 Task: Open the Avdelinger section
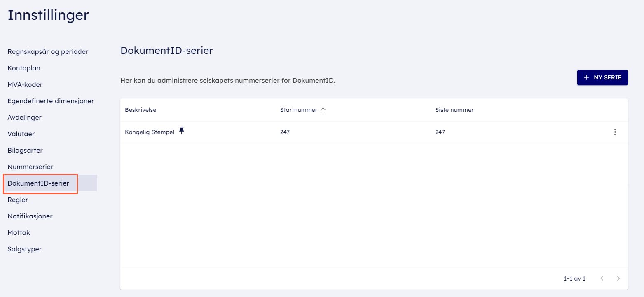(24, 118)
